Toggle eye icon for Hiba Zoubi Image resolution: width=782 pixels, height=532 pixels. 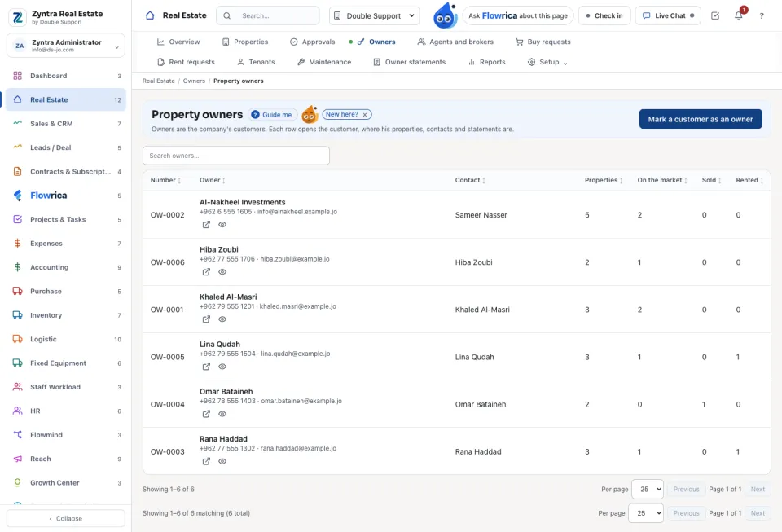222,272
